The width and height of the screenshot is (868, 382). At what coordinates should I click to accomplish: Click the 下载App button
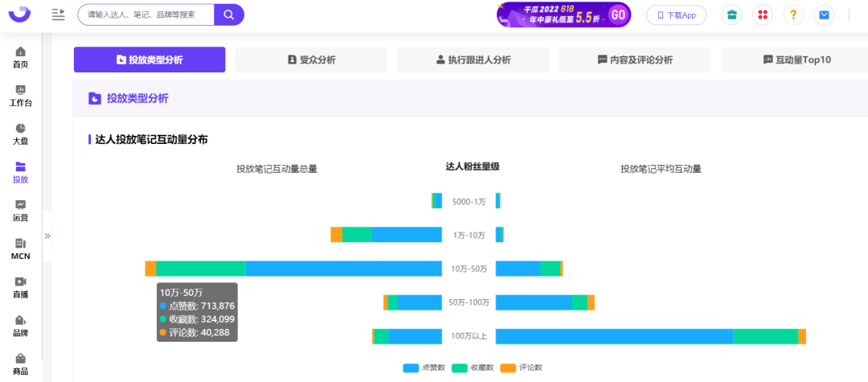(677, 15)
